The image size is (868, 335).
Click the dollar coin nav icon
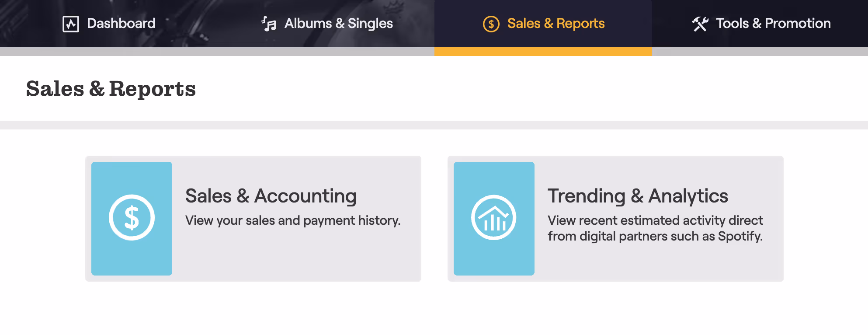tap(491, 24)
